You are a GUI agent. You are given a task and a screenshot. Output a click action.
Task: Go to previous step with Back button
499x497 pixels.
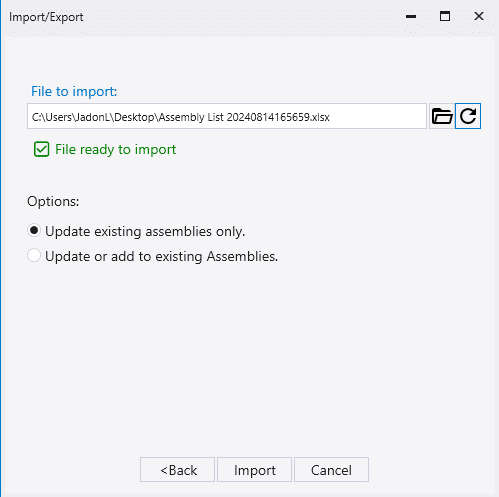pos(177,470)
